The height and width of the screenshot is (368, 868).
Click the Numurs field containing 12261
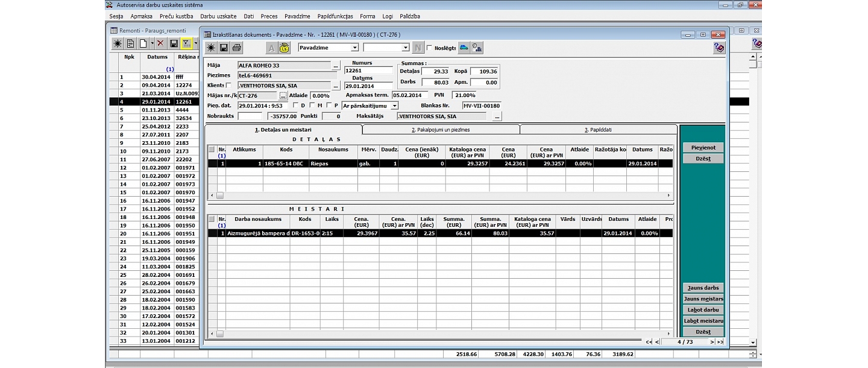368,71
